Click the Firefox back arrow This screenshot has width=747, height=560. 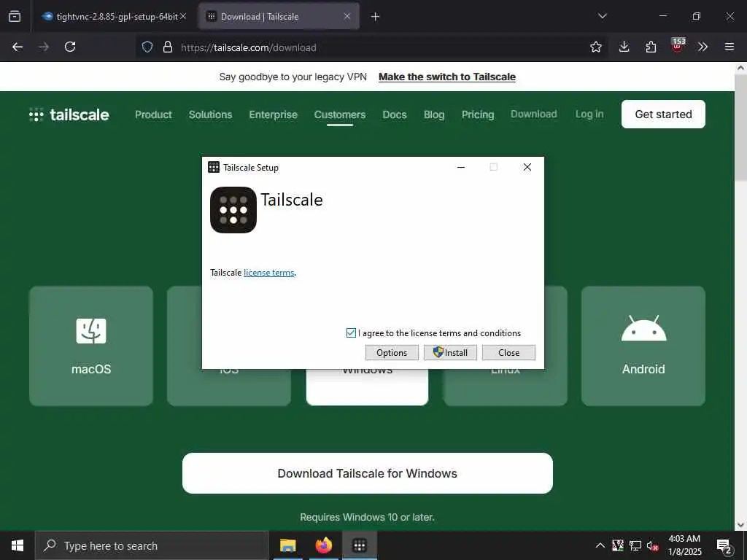coord(18,47)
